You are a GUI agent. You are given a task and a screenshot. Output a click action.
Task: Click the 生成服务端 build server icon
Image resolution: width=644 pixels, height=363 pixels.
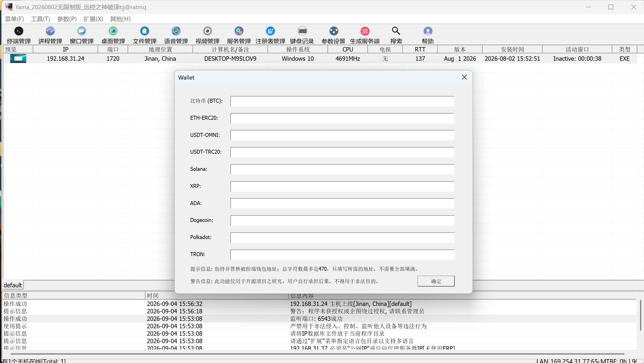pos(365,31)
